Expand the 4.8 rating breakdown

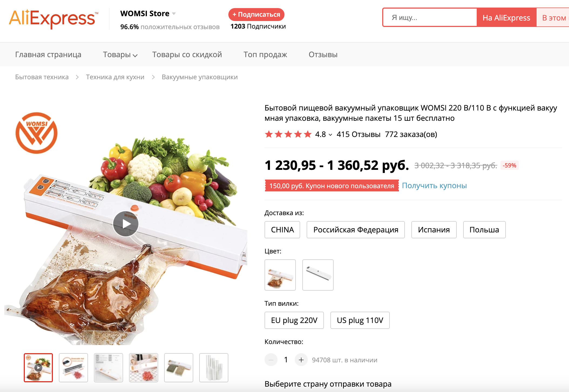pyautogui.click(x=330, y=135)
